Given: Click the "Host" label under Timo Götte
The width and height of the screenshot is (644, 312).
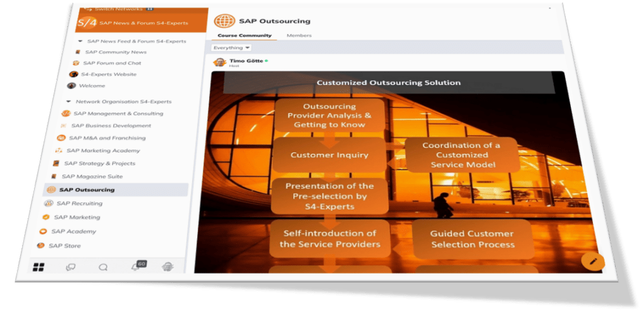Looking at the screenshot, I should (x=233, y=66).
